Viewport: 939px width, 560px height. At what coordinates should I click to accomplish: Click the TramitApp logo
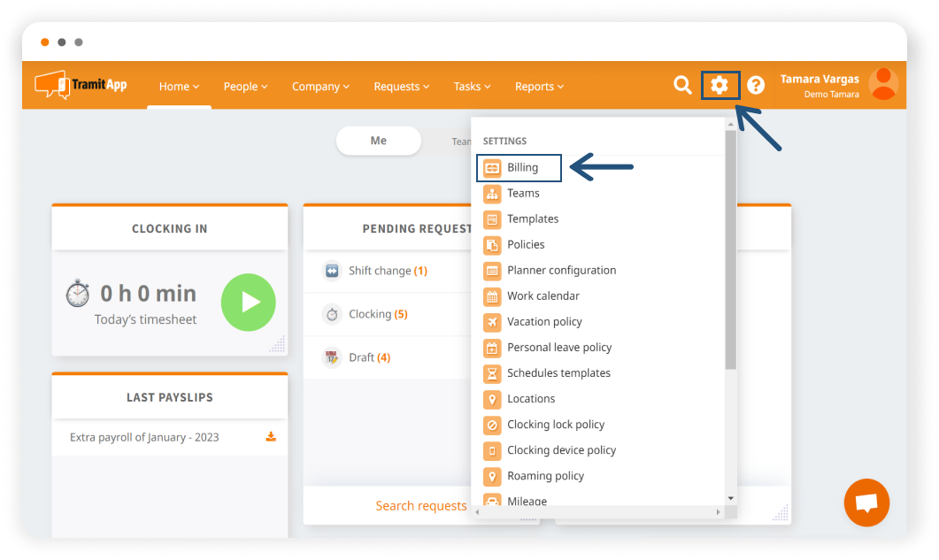81,85
